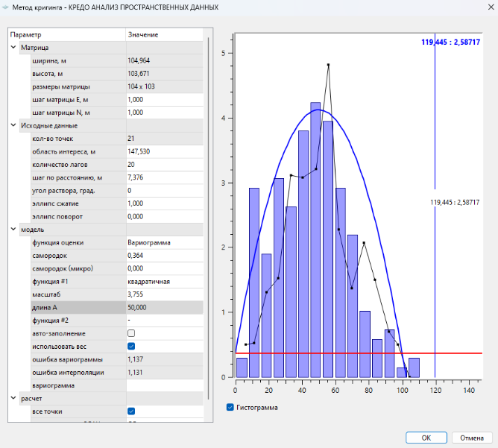This screenshot has width=498, height=448.
Task: Collapse the Матрица section
Action: [14, 48]
